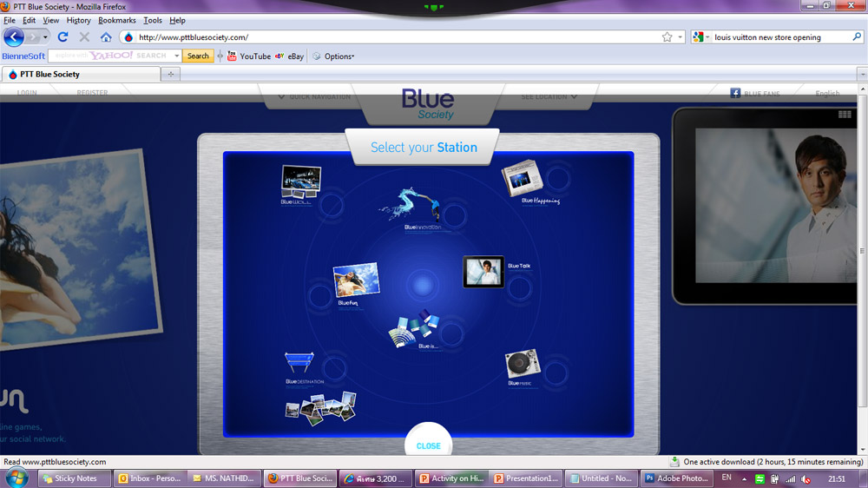The height and width of the screenshot is (488, 868).
Task: Click the BienneSoft toolbar label
Action: (x=23, y=56)
